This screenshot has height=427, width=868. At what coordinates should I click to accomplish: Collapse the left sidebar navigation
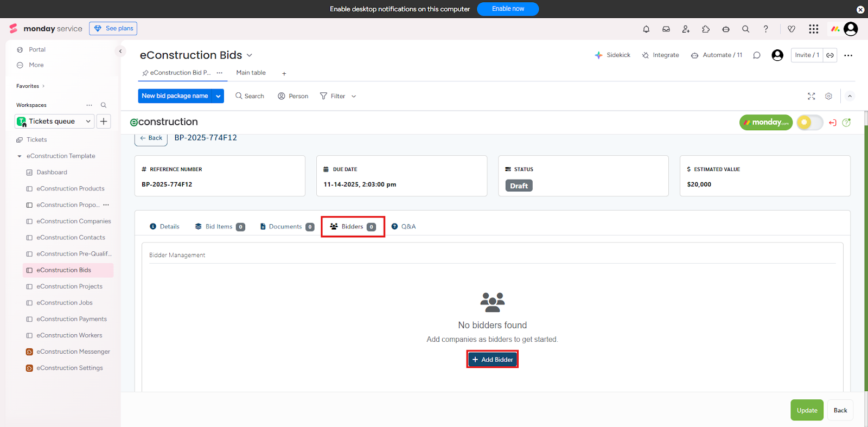120,51
